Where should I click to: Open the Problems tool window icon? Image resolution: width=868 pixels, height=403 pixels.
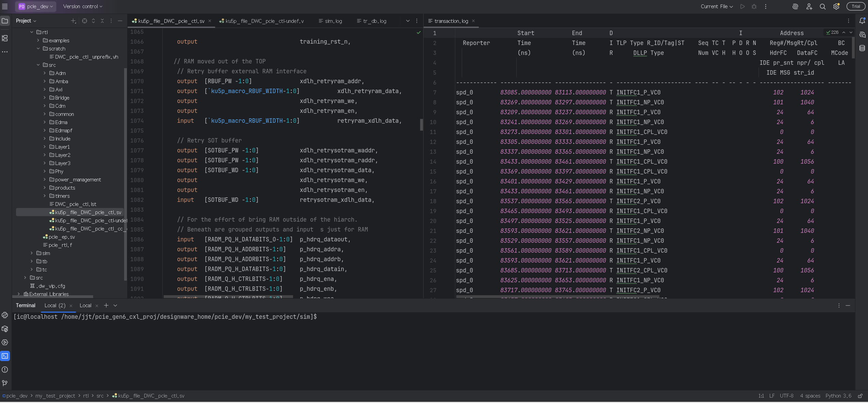pyautogui.click(x=5, y=370)
